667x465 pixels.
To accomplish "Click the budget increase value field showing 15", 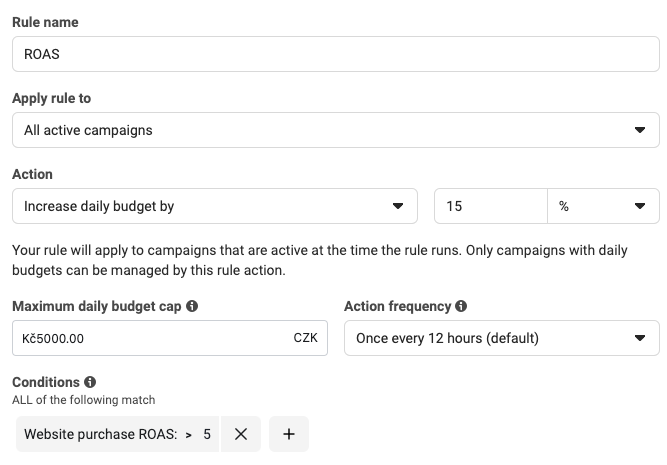I will click(490, 206).
